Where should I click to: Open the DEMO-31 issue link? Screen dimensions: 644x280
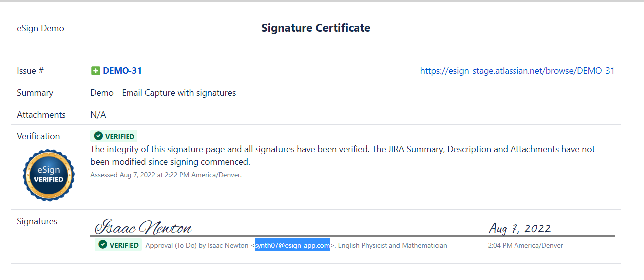122,71
